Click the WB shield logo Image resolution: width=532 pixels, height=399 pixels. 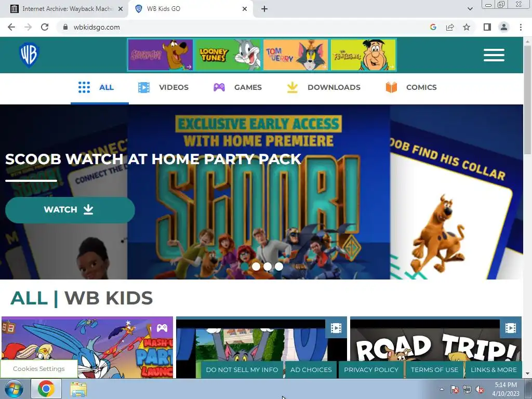(x=29, y=55)
